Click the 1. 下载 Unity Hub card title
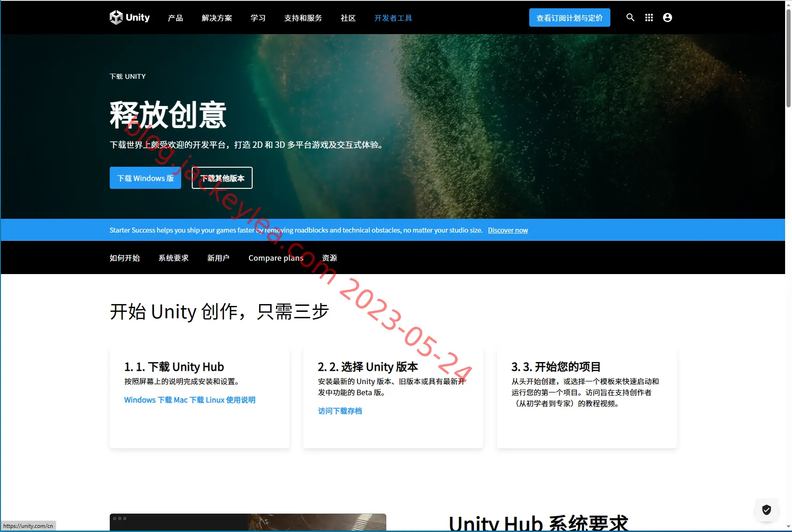 [174, 367]
